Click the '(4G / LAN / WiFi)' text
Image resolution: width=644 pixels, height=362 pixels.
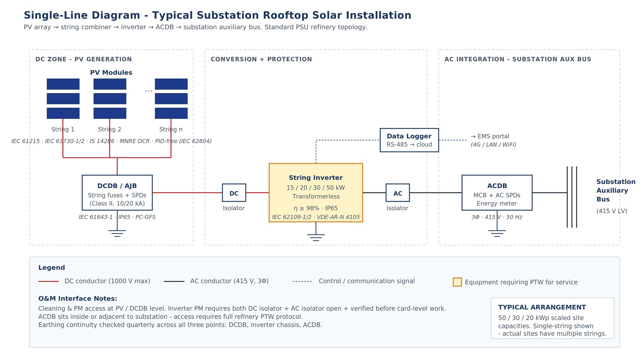click(493, 145)
